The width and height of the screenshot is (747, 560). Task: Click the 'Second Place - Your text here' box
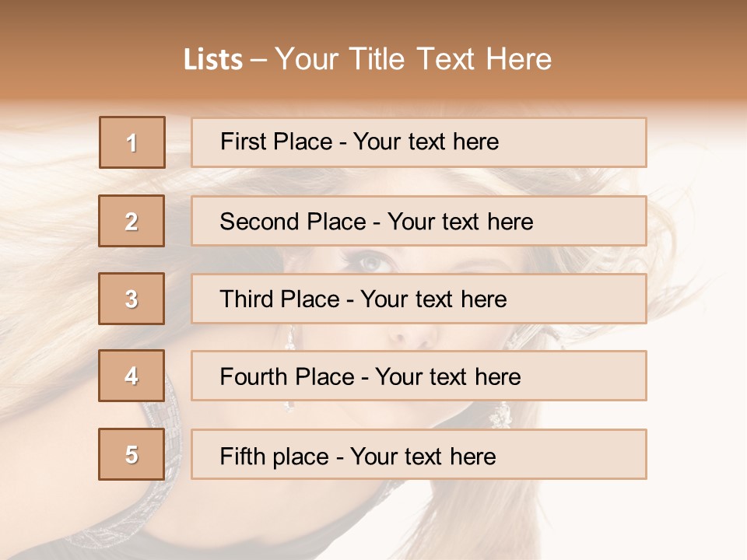point(419,221)
